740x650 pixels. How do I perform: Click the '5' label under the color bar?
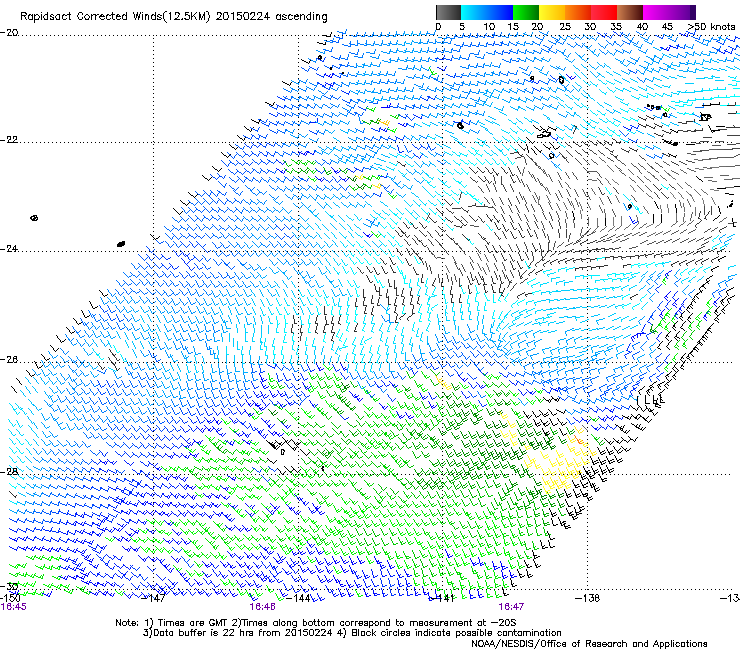(462, 26)
